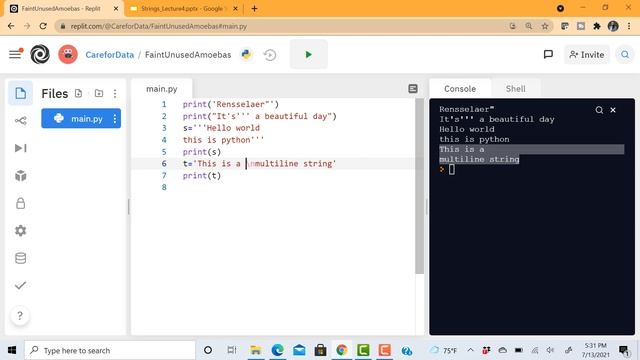The width and height of the screenshot is (640, 360).
Task: Open the Secrets lock sidebar icon
Action: [x=20, y=203]
